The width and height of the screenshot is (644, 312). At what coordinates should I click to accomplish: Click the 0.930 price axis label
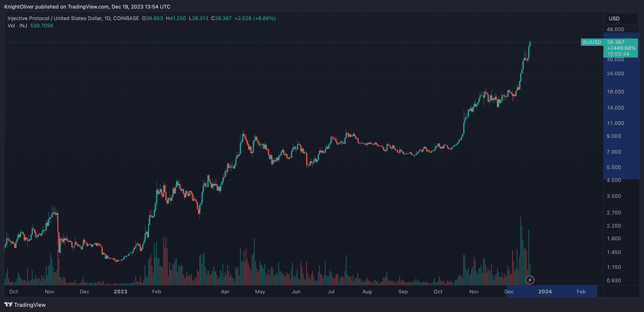coord(614,281)
